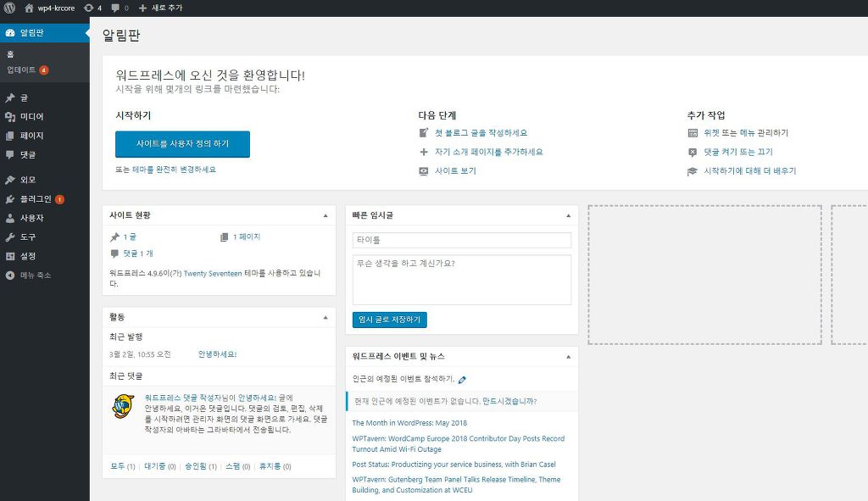Open 댓글 켜기 또는 끄기 link

pyautogui.click(x=738, y=152)
